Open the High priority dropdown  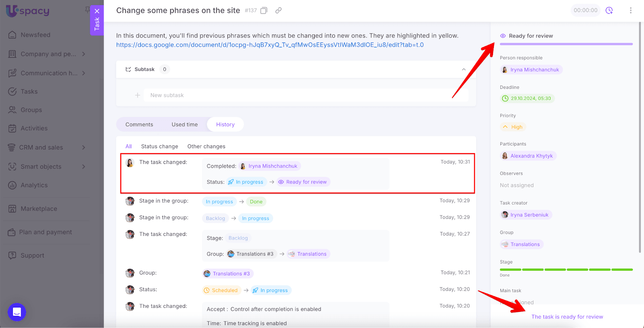pyautogui.click(x=513, y=127)
